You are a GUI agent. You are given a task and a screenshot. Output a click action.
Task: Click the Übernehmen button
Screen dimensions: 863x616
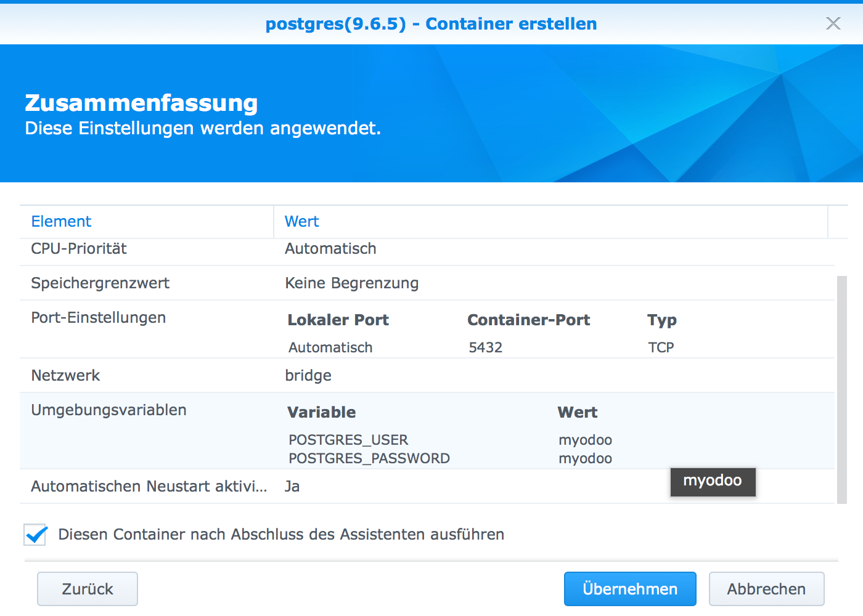click(x=629, y=588)
